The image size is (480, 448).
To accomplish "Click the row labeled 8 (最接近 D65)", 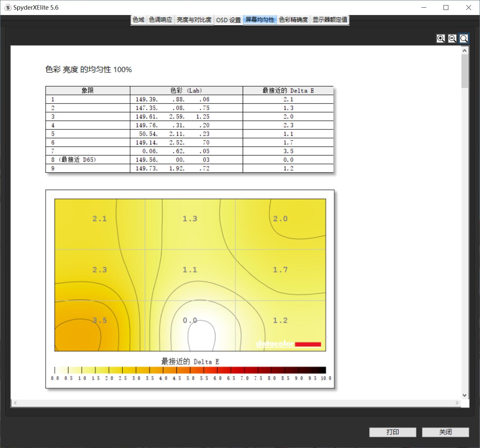I will pyautogui.click(x=189, y=160).
